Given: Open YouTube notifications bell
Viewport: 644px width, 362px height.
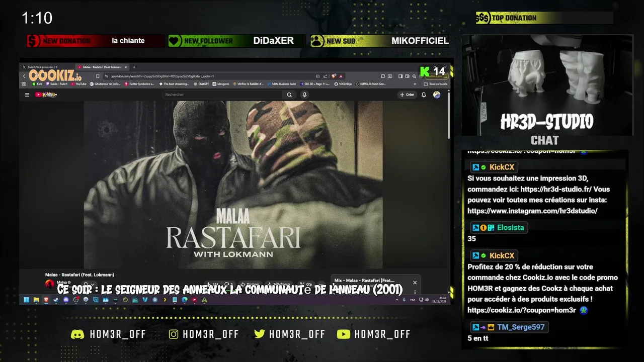Looking at the screenshot, I should [424, 95].
